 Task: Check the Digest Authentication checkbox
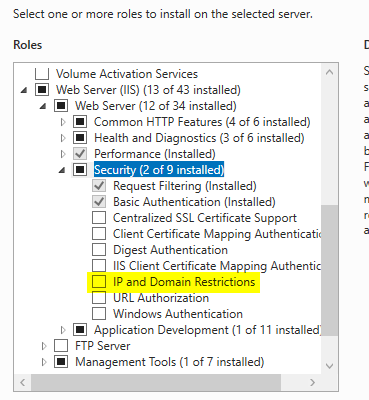[x=99, y=250]
